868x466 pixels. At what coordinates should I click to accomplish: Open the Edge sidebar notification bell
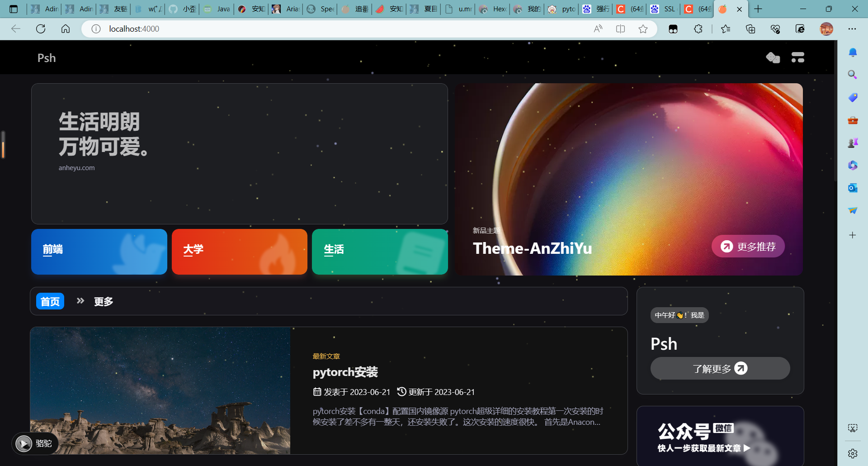pyautogui.click(x=853, y=52)
